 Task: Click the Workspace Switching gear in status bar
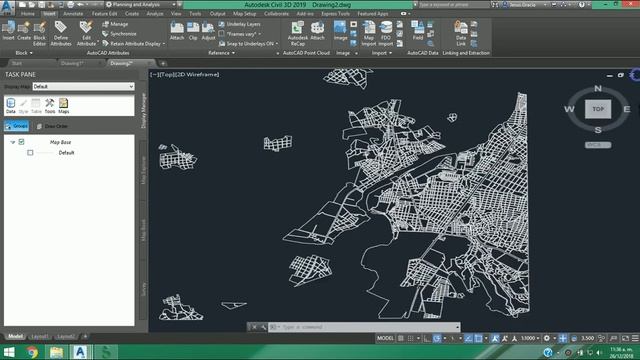coord(547,338)
